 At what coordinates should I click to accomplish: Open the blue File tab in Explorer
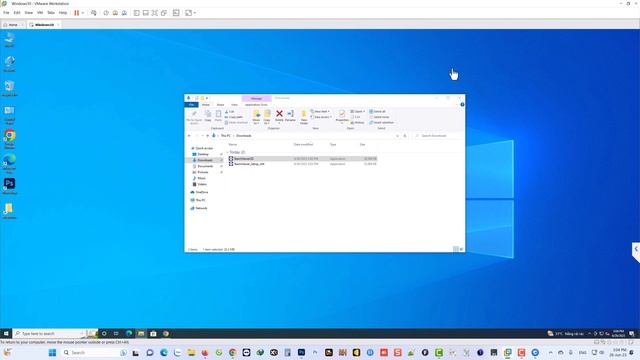point(191,105)
